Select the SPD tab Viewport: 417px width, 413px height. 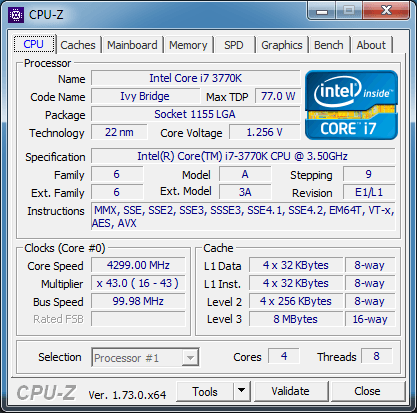[234, 45]
